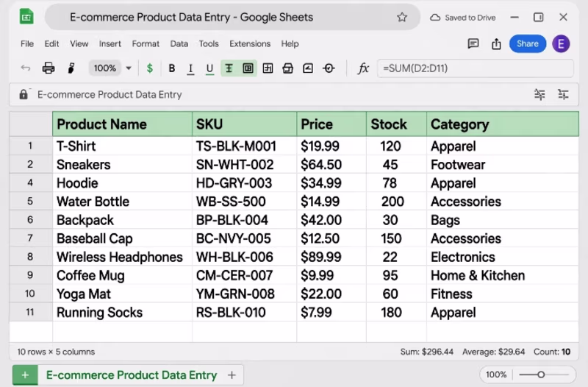Select the Category column header
Screen dimensions: 588x387
click(x=503, y=124)
